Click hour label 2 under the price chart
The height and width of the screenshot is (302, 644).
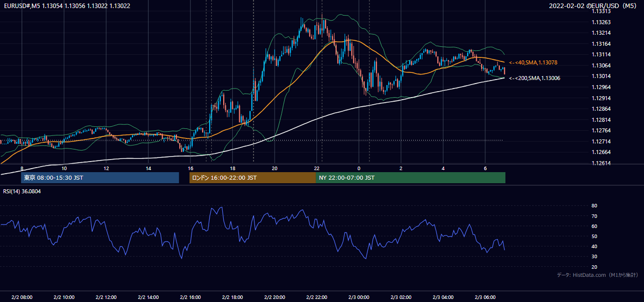(x=401, y=168)
